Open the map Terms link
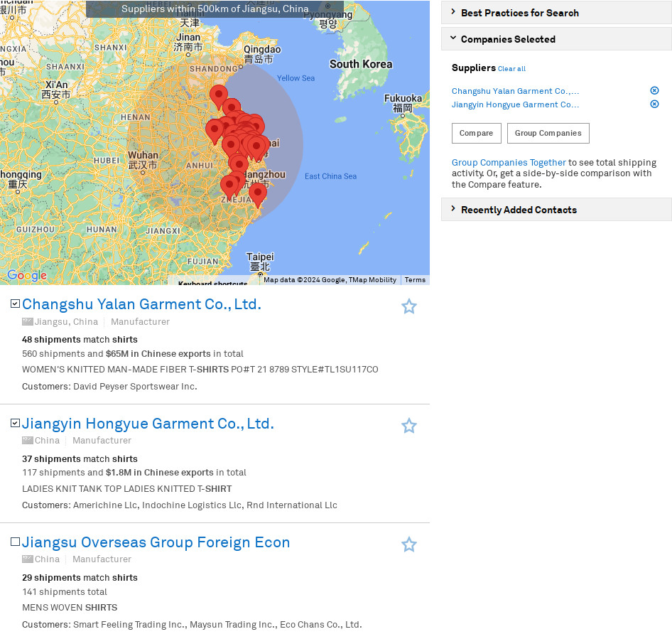Image resolution: width=672 pixels, height=639 pixels. coord(415,280)
